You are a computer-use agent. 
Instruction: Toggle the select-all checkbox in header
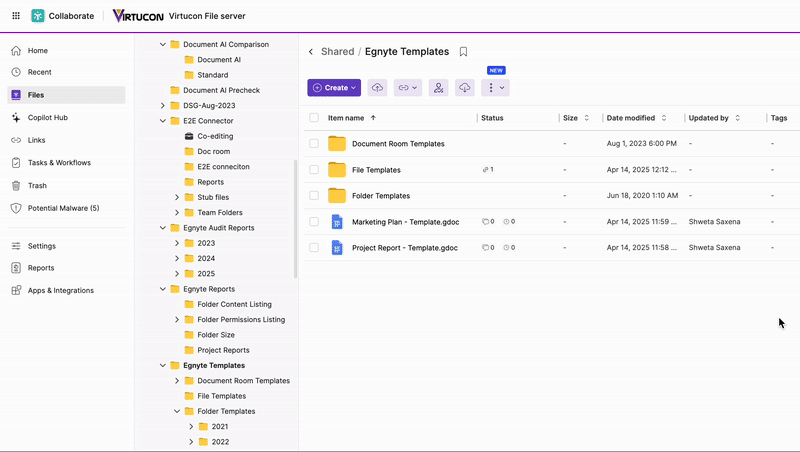click(x=314, y=118)
